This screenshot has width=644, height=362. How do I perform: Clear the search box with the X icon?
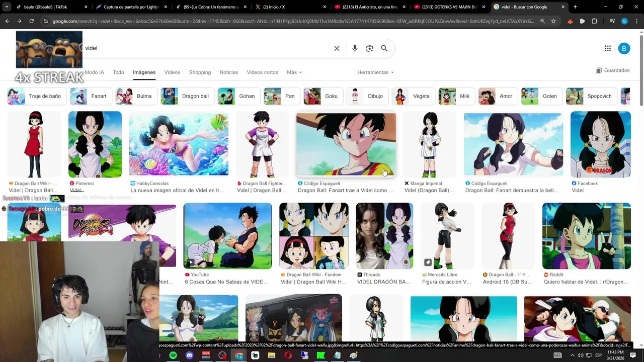337,48
